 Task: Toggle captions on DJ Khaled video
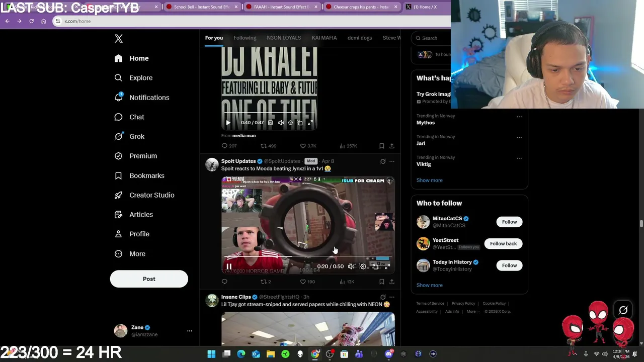pyautogui.click(x=270, y=123)
